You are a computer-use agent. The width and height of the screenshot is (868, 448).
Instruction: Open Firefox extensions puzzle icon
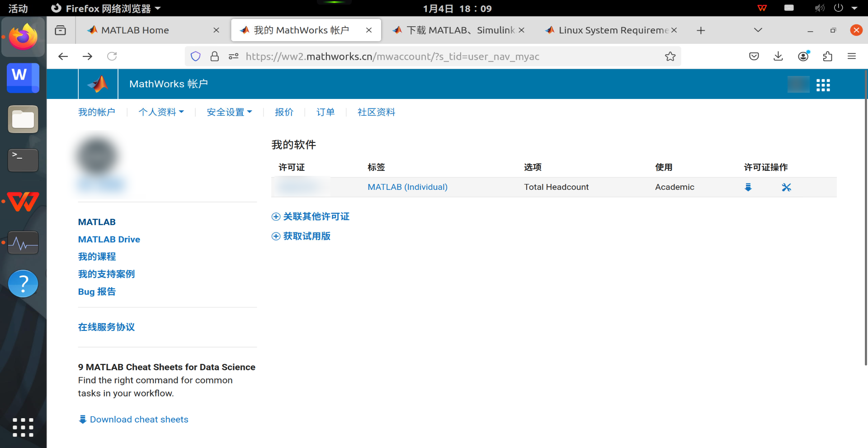click(827, 57)
